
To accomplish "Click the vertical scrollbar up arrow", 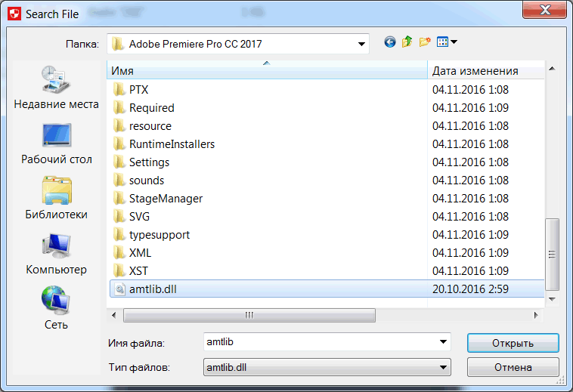I will [552, 69].
